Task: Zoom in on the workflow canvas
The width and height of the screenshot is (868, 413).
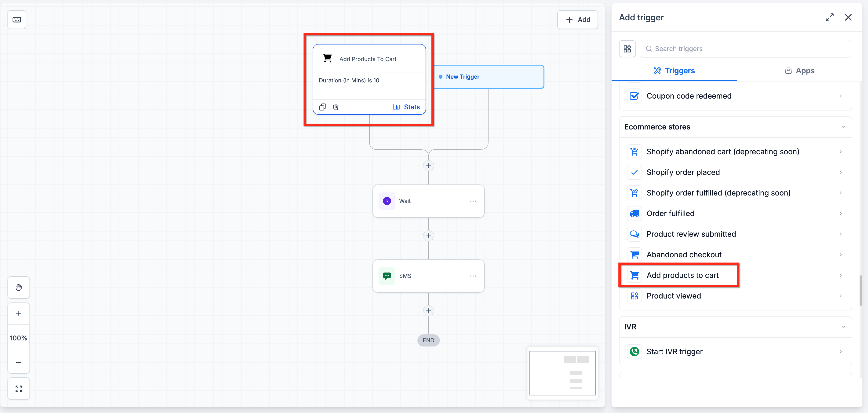Action: [19, 313]
